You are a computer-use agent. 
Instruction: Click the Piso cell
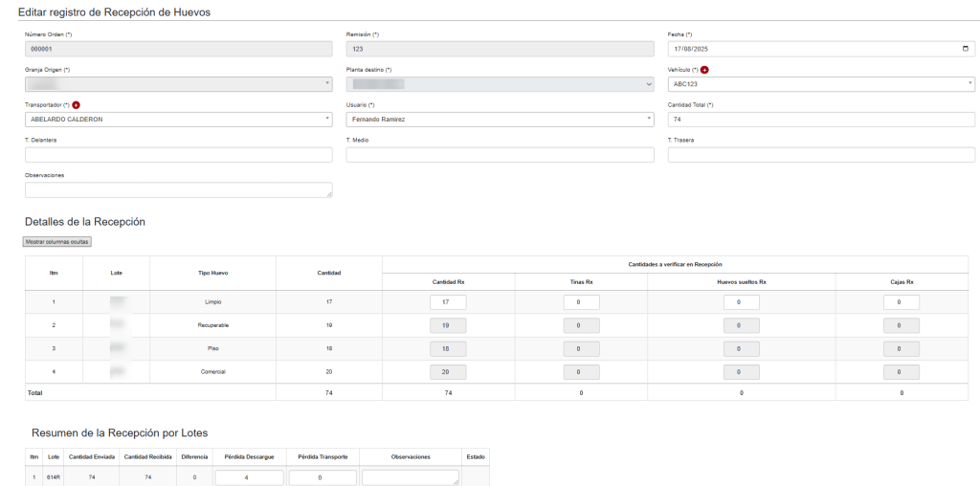212,348
